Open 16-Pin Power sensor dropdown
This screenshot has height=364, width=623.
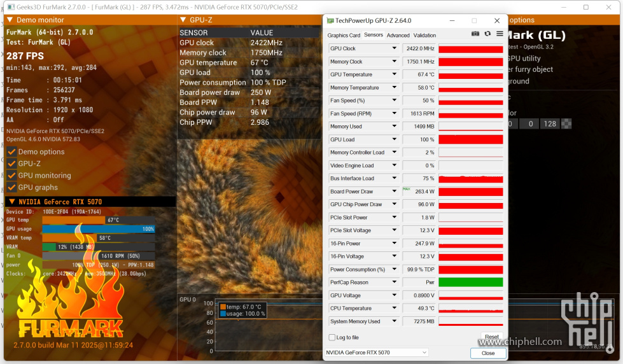(394, 243)
